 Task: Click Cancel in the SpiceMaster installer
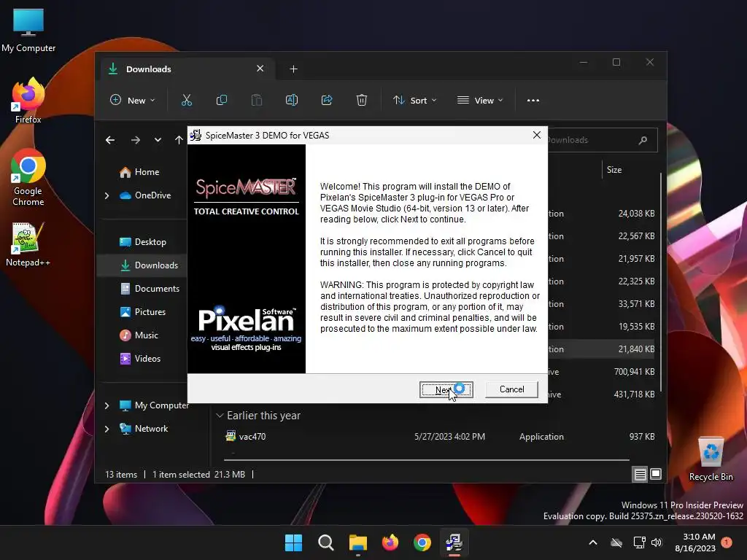coord(511,389)
